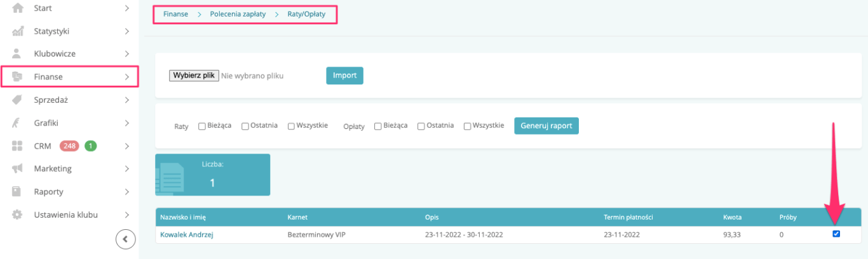Uncheck the Kowalek Andrzej row checkbox

[x=836, y=234]
